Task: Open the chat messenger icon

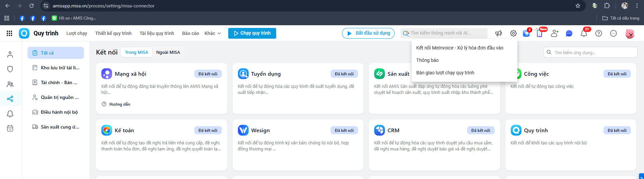Action: 569,33
